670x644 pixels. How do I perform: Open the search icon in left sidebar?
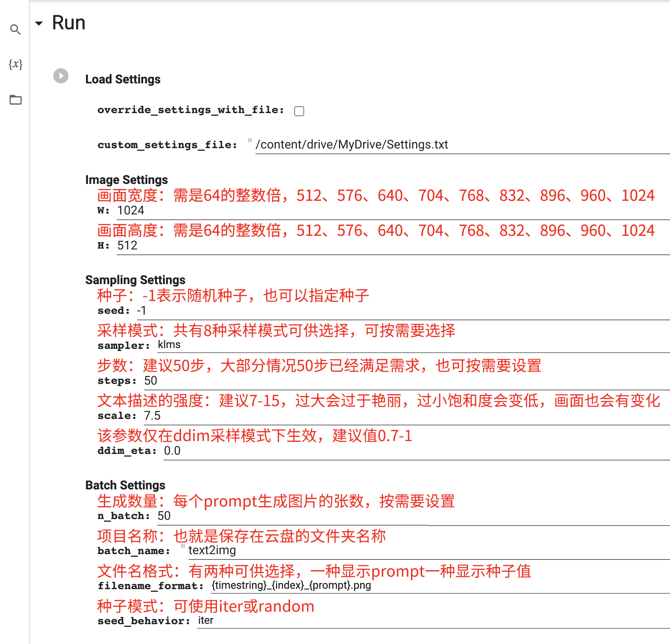[x=15, y=29]
